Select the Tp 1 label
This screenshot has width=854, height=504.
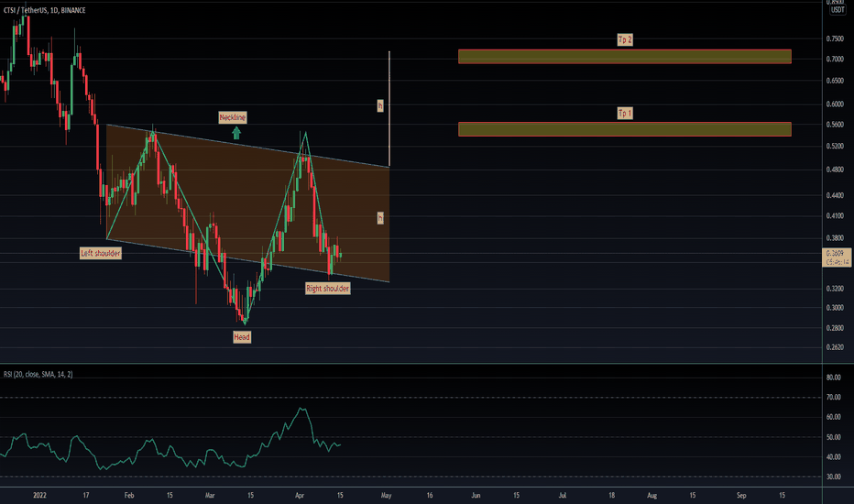click(x=625, y=114)
